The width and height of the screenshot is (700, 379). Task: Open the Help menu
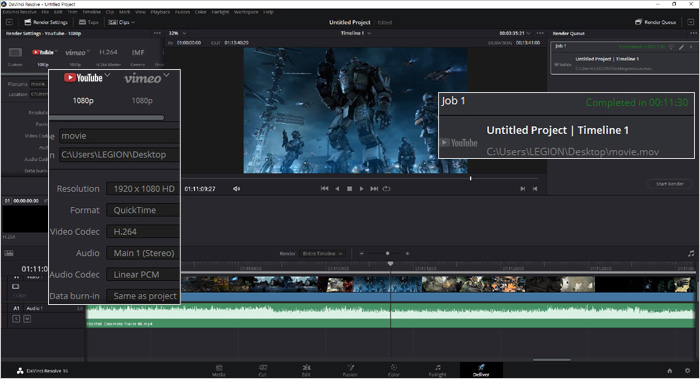pyautogui.click(x=268, y=12)
